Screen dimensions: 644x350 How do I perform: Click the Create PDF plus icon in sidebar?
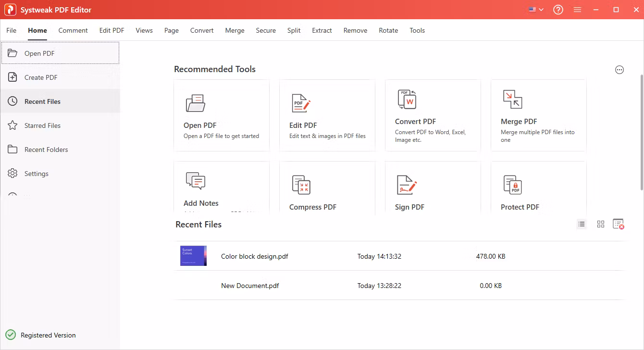pos(12,77)
